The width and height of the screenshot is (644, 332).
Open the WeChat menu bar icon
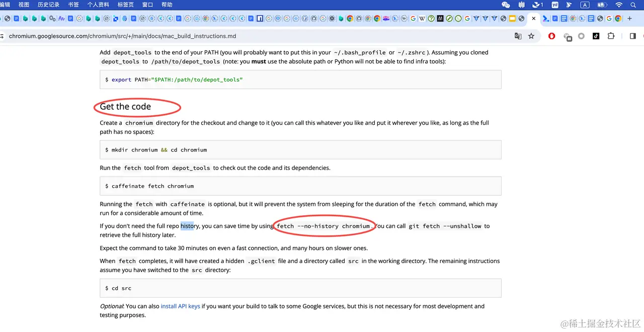[506, 5]
